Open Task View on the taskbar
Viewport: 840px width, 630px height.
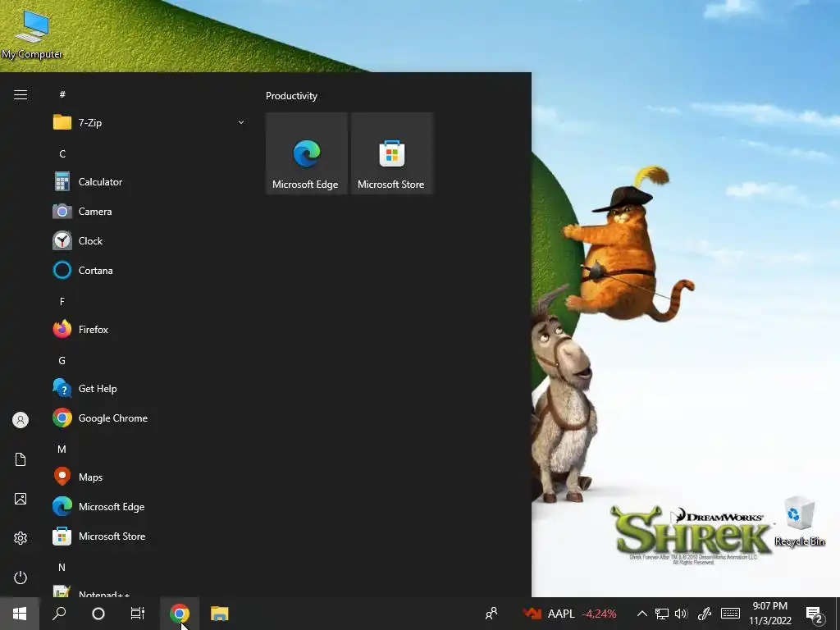pyautogui.click(x=138, y=614)
